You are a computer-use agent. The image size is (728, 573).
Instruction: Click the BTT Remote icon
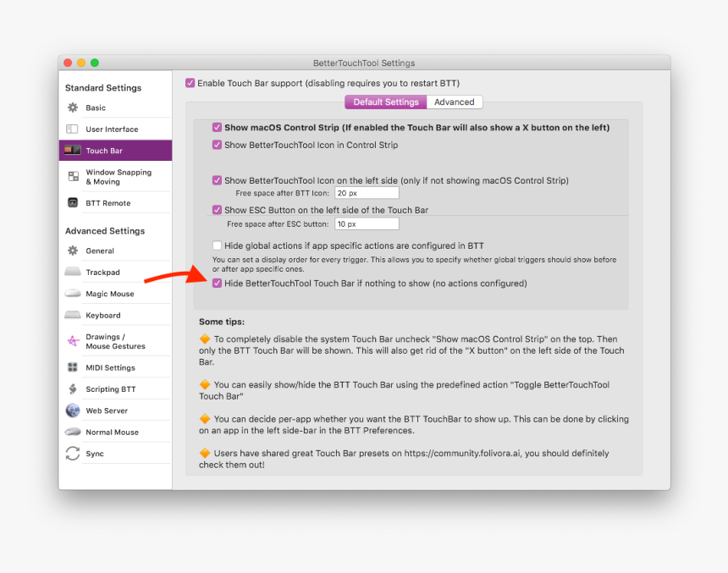73,203
